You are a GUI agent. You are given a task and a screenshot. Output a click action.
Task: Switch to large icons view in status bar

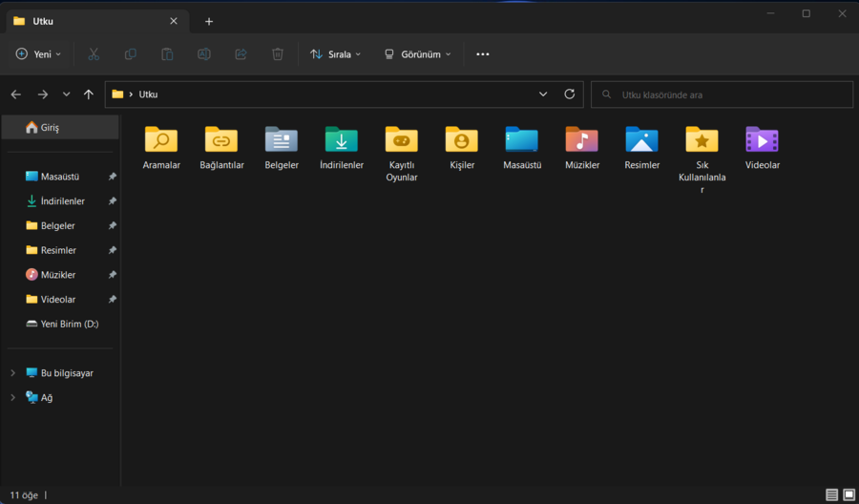pos(849,494)
